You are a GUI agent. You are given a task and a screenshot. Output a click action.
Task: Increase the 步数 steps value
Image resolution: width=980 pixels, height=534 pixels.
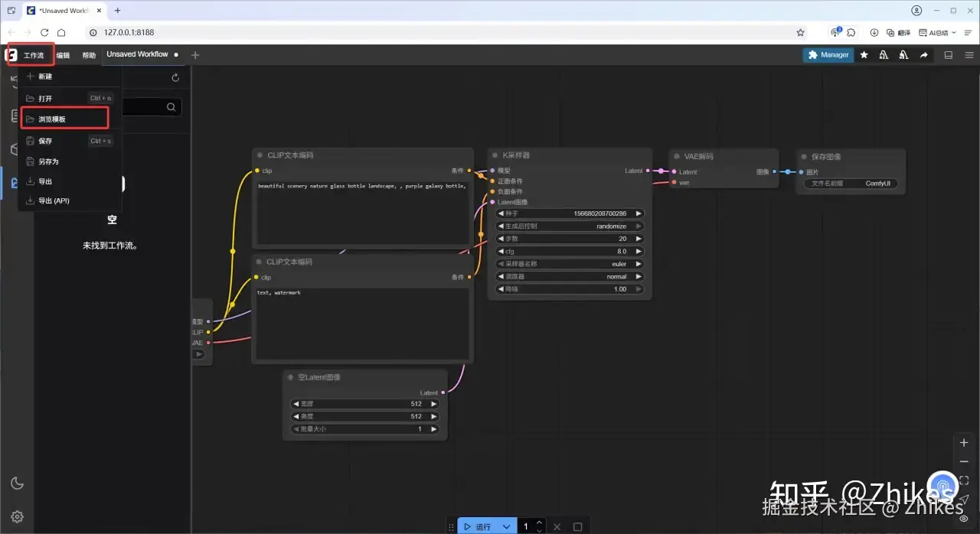639,239
